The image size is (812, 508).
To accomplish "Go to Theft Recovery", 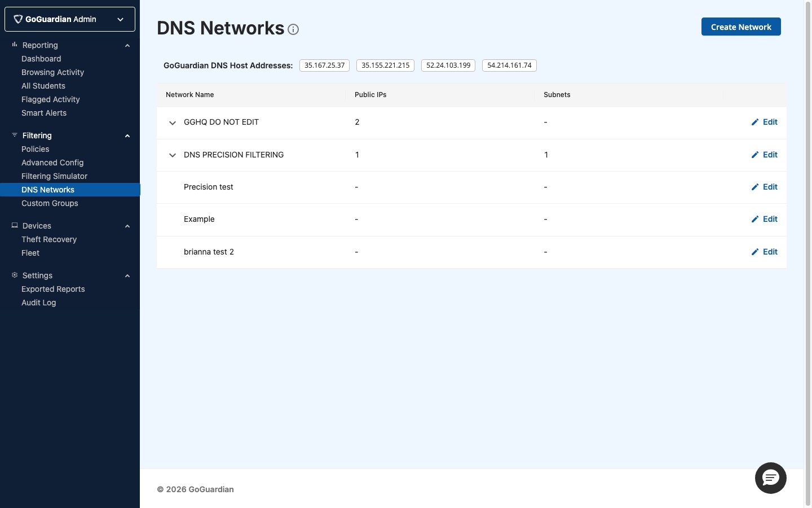I will [49, 239].
